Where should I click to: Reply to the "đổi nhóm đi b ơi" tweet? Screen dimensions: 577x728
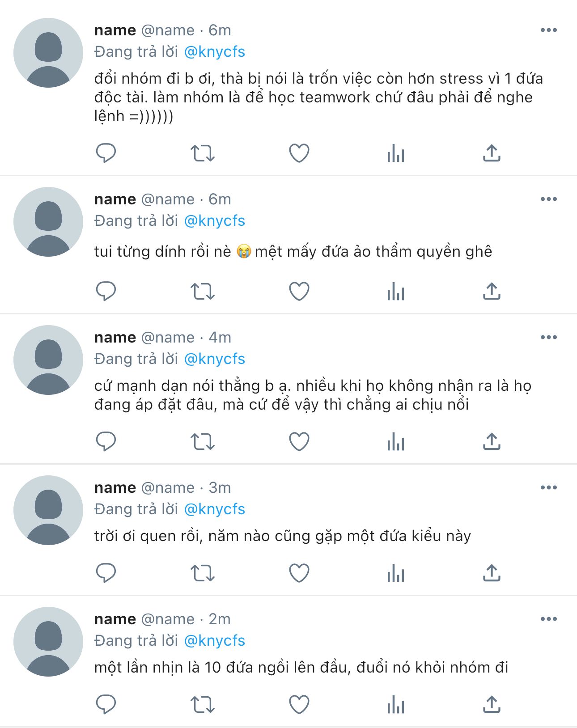[x=106, y=153]
